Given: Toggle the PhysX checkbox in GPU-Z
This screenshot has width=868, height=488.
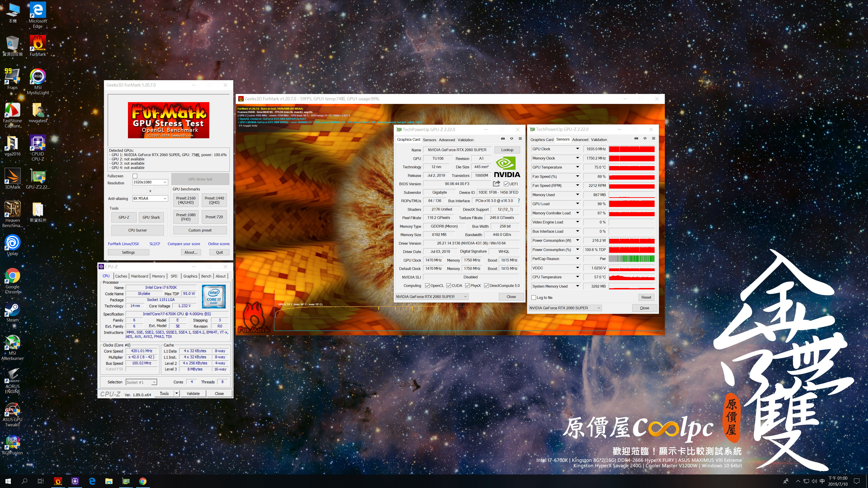Looking at the screenshot, I should (467, 286).
